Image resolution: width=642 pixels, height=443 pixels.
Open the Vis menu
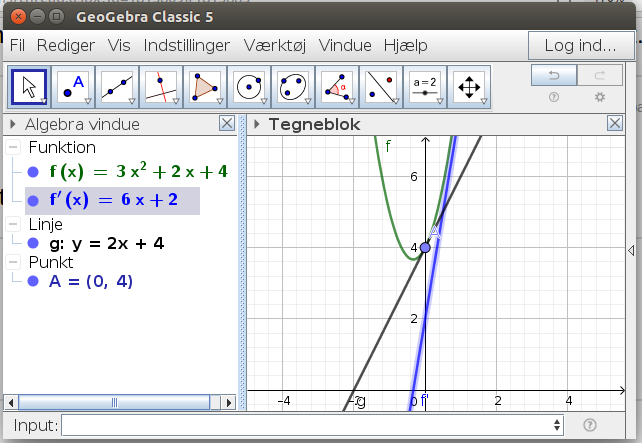[x=119, y=45]
